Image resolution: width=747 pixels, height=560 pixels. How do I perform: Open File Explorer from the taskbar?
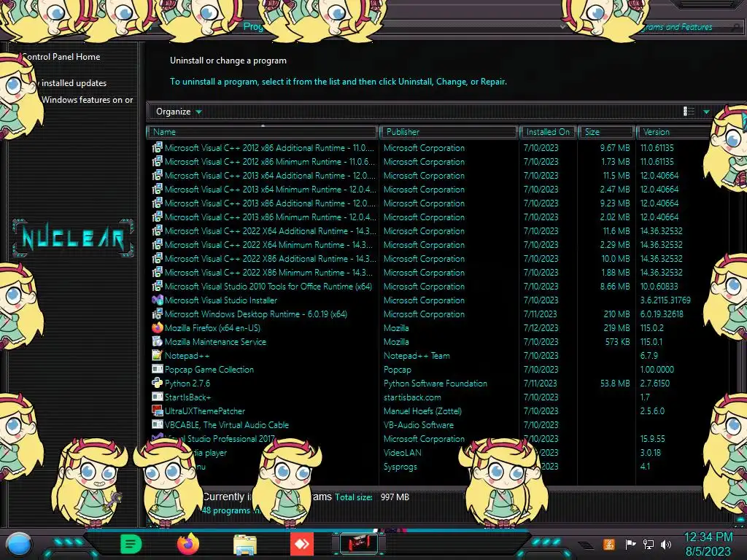point(245,545)
